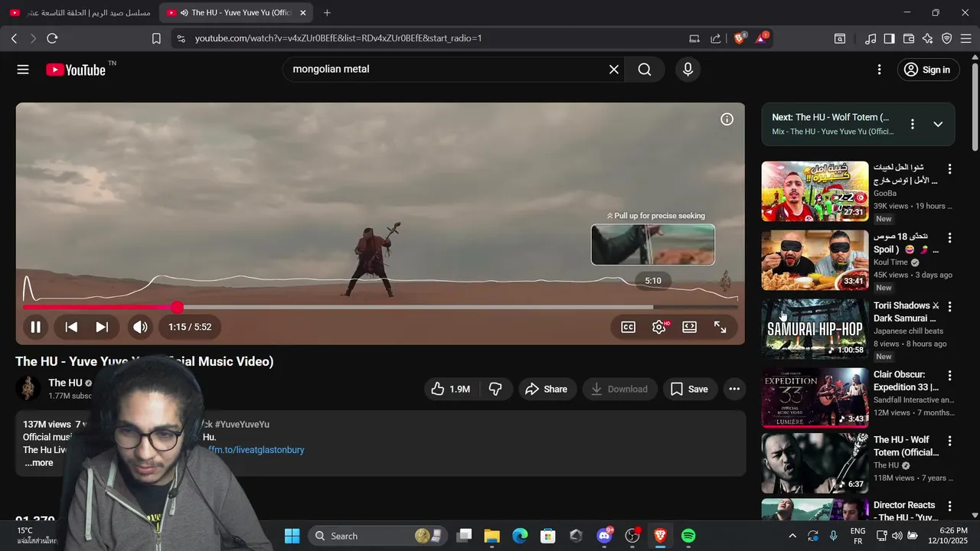Seek using the red progress bar
Image resolution: width=980 pixels, height=551 pixels.
click(100, 307)
